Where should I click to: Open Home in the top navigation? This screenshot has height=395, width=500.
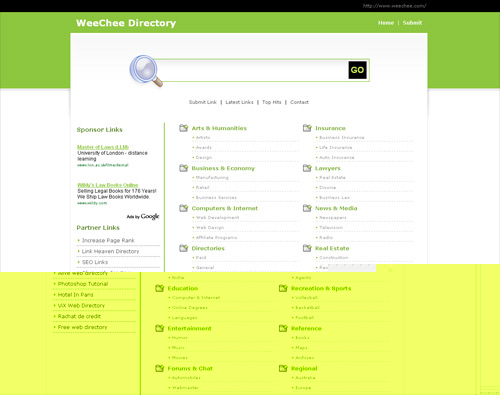coord(386,23)
